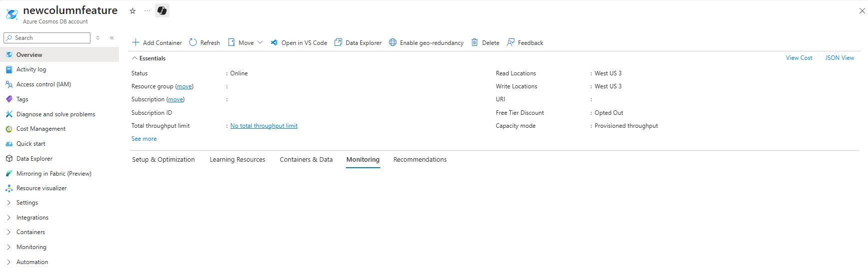The height and width of the screenshot is (277, 868).
Task: Click the Data Explorer cube icon in sidebar
Action: [x=9, y=159]
